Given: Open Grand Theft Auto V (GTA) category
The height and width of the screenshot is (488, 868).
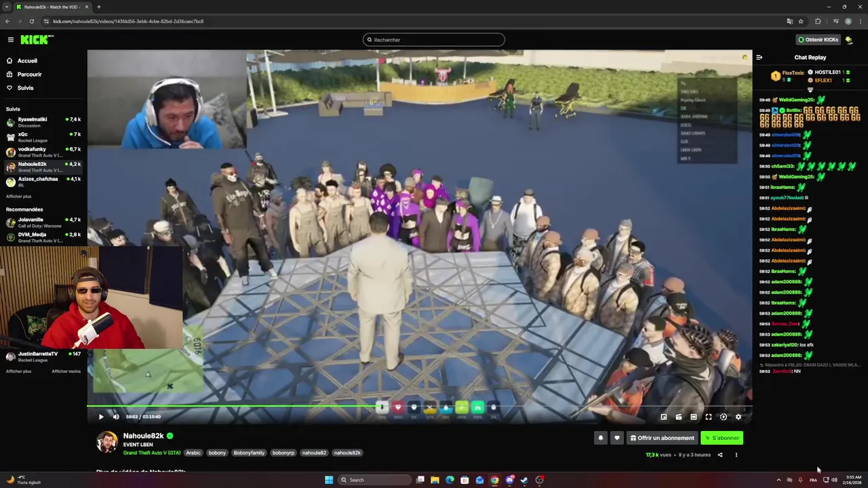Looking at the screenshot, I should tap(152, 453).
